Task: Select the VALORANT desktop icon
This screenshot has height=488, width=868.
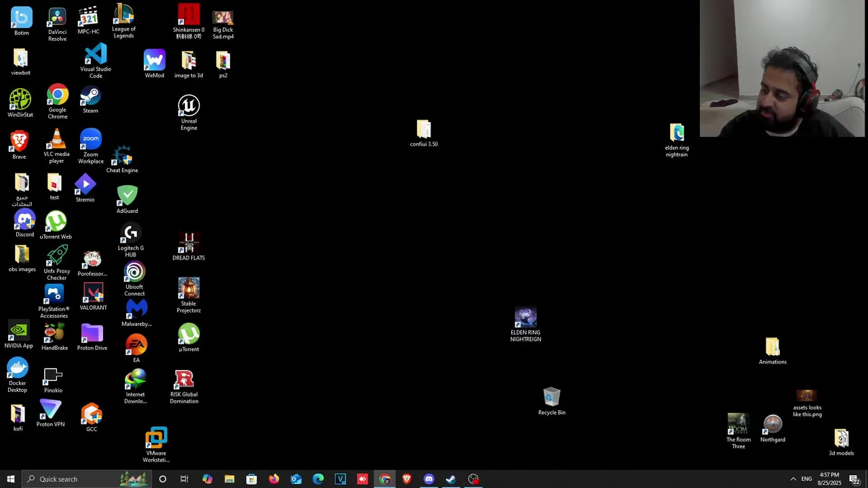Action: click(x=93, y=297)
